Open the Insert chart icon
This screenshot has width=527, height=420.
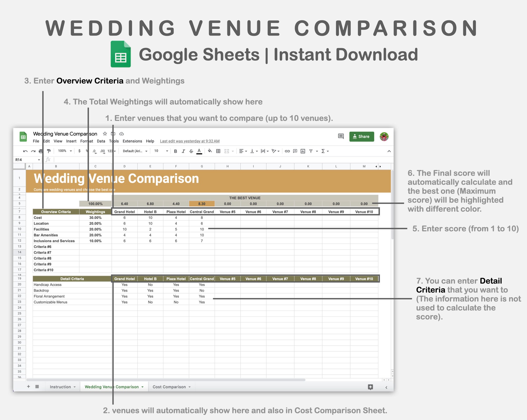pyautogui.click(x=303, y=151)
